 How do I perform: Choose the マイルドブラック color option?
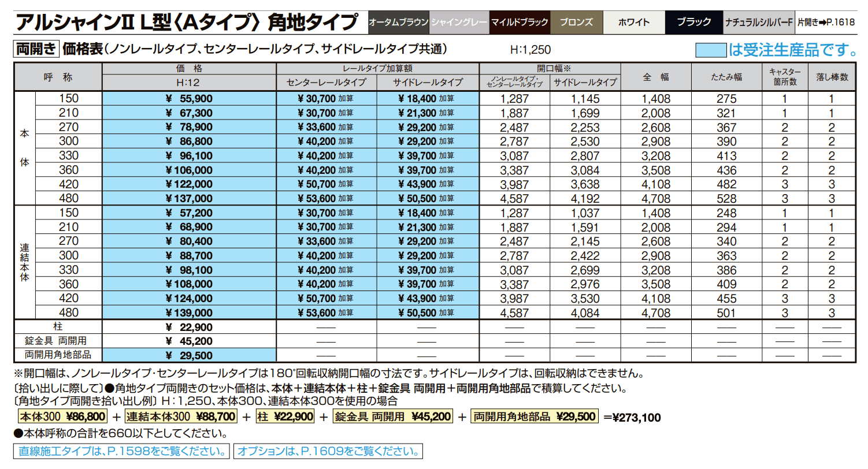(x=519, y=22)
